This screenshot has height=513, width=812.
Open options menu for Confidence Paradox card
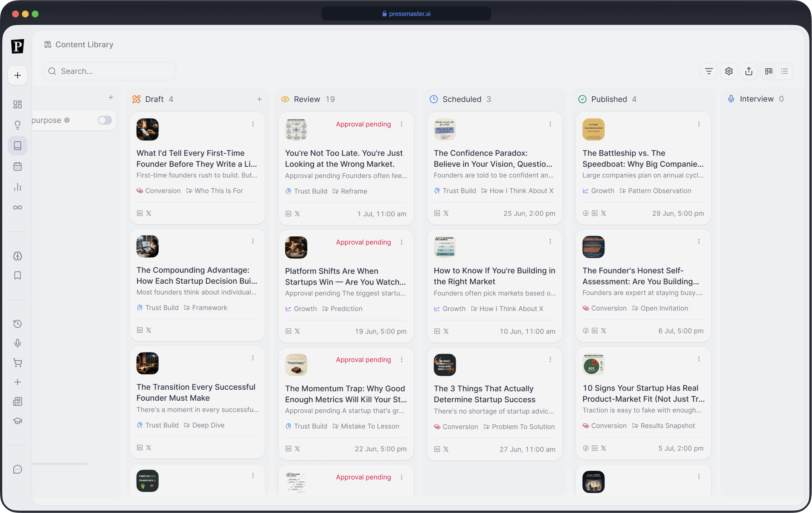pos(550,124)
